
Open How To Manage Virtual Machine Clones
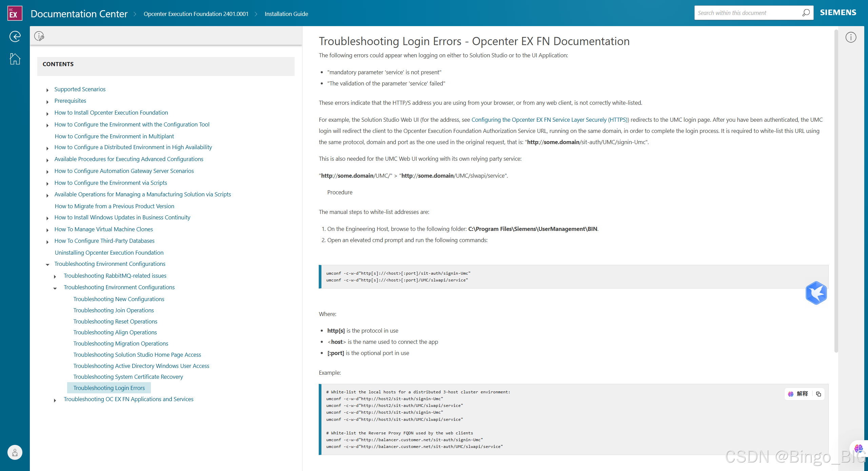point(103,229)
